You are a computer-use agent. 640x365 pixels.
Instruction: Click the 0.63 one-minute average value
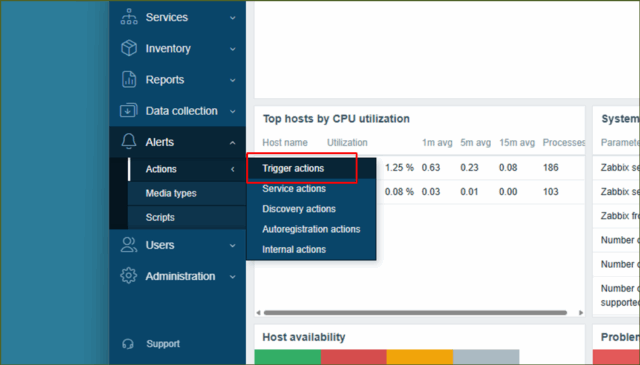431,167
